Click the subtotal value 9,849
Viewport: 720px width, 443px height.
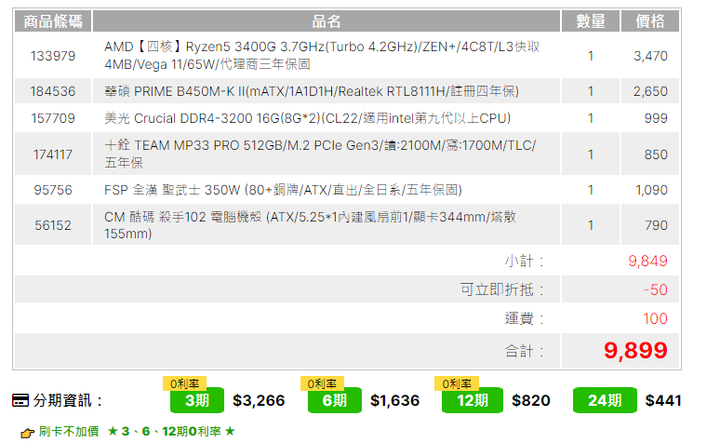[x=648, y=261]
